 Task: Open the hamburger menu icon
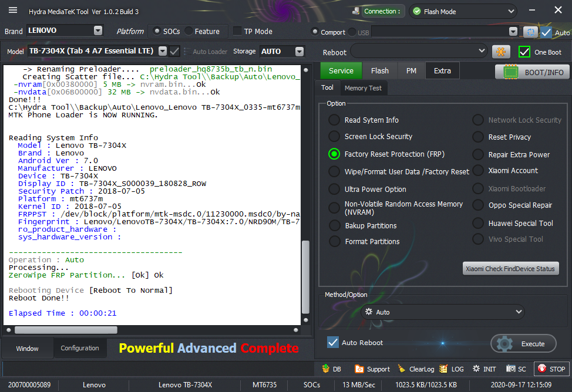tap(13, 10)
